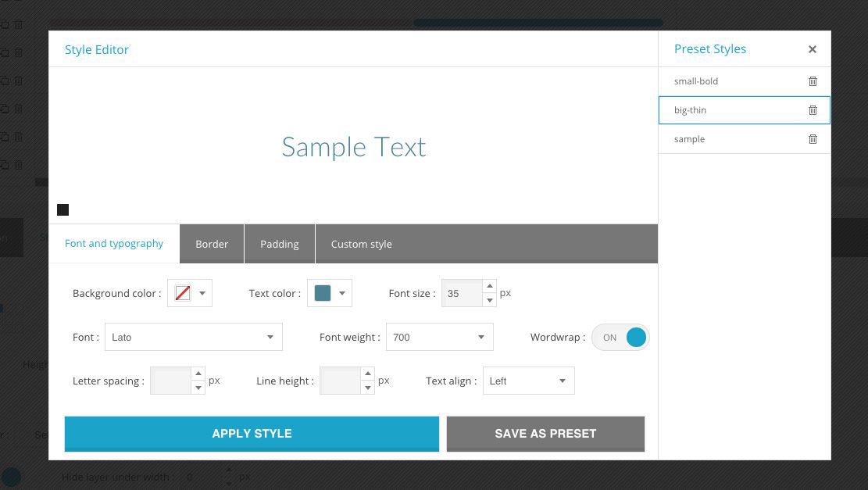Open the Font dropdown showing Lato
This screenshot has height=490, width=868.
(x=193, y=338)
